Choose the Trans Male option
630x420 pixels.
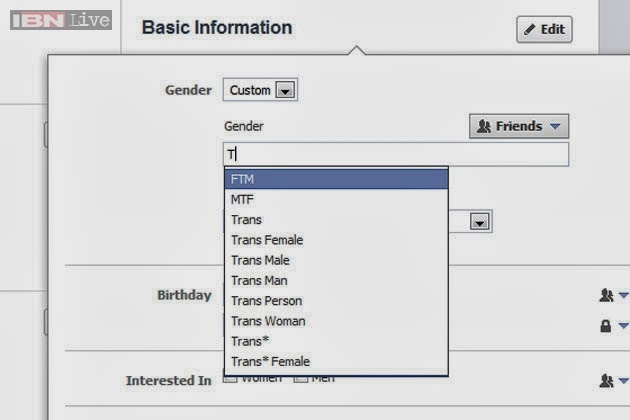coord(336,260)
